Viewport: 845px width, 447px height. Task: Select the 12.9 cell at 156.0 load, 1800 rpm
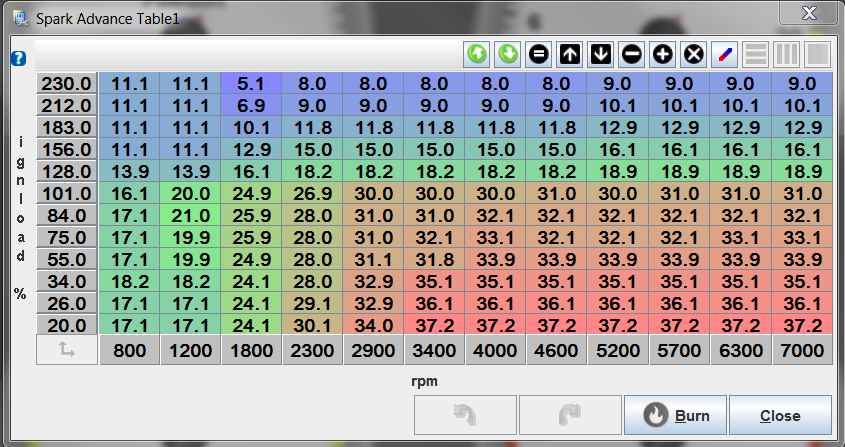click(251, 150)
